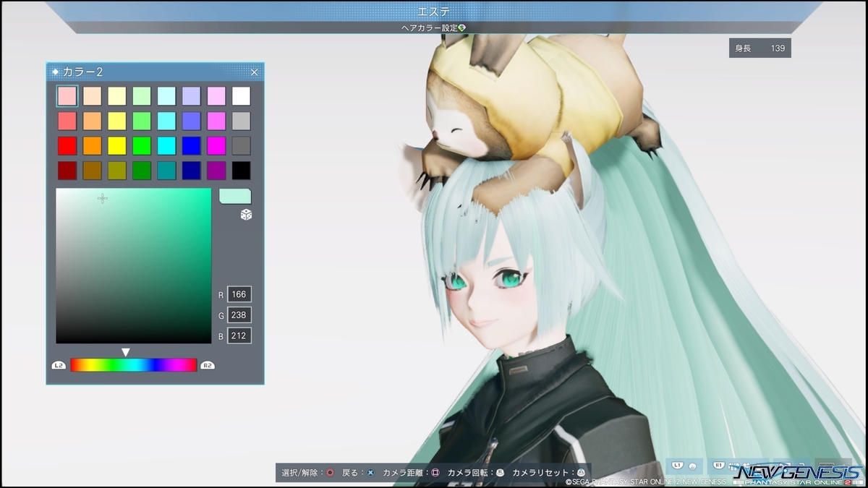Select the pure green swatch in third row
This screenshot has width=868, height=488.
click(142, 146)
